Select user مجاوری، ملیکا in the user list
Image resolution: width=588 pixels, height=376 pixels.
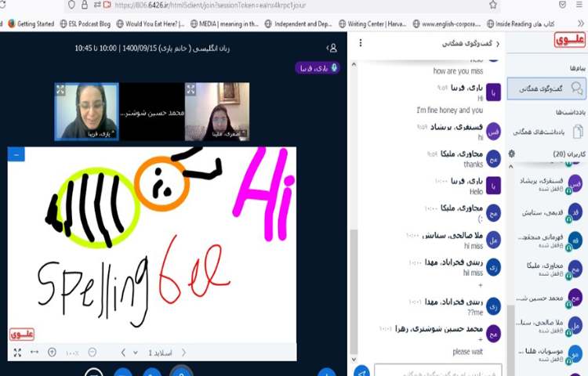coord(549,269)
